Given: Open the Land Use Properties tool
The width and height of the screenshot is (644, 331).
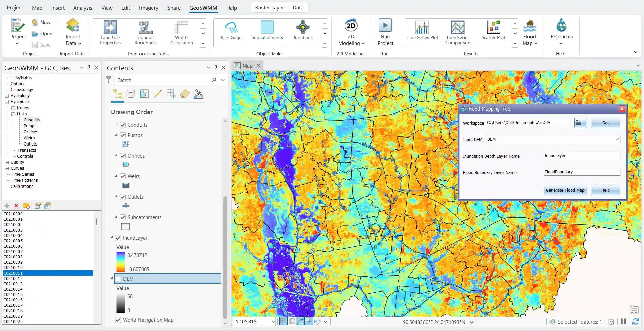Looking at the screenshot, I should 110,33.
